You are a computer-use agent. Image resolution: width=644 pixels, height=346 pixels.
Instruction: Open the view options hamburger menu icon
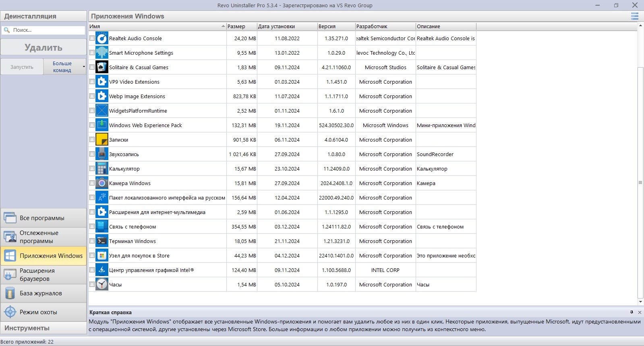click(635, 16)
